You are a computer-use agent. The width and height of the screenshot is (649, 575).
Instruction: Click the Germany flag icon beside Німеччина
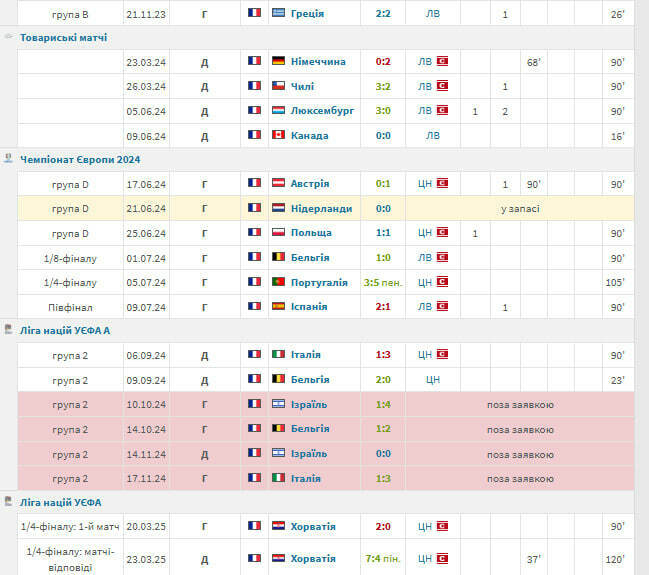tap(278, 61)
